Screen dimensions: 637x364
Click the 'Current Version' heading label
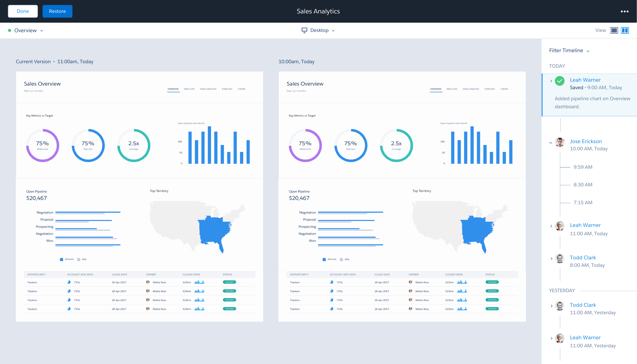[33, 62]
